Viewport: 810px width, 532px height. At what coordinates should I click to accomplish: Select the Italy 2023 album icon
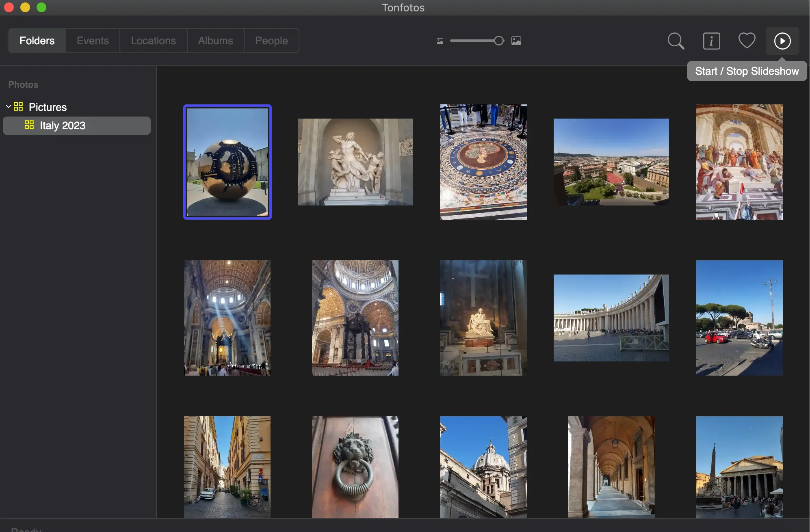(x=28, y=125)
